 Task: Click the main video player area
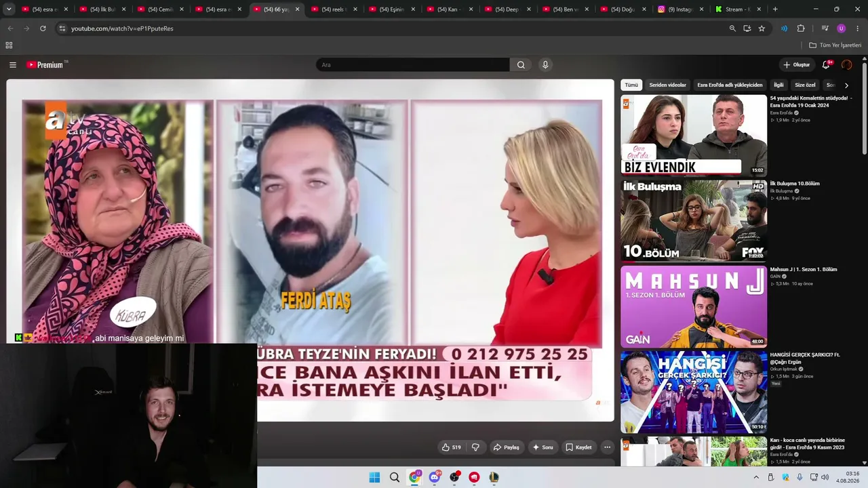pos(311,250)
